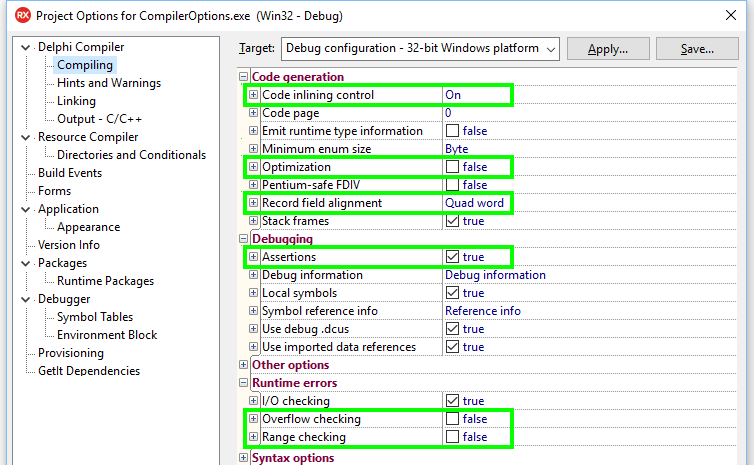The height and width of the screenshot is (465, 755).
Task: Expand the Debug information row
Action: (253, 275)
